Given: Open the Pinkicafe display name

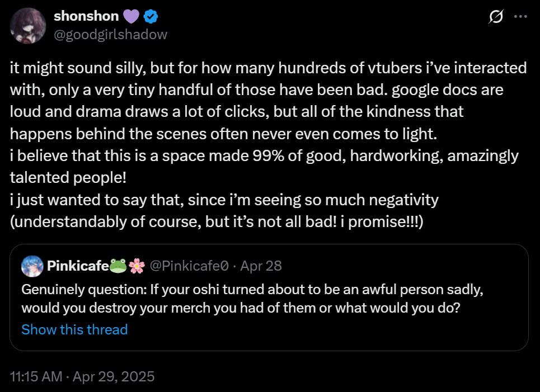Looking at the screenshot, I should click(78, 266).
